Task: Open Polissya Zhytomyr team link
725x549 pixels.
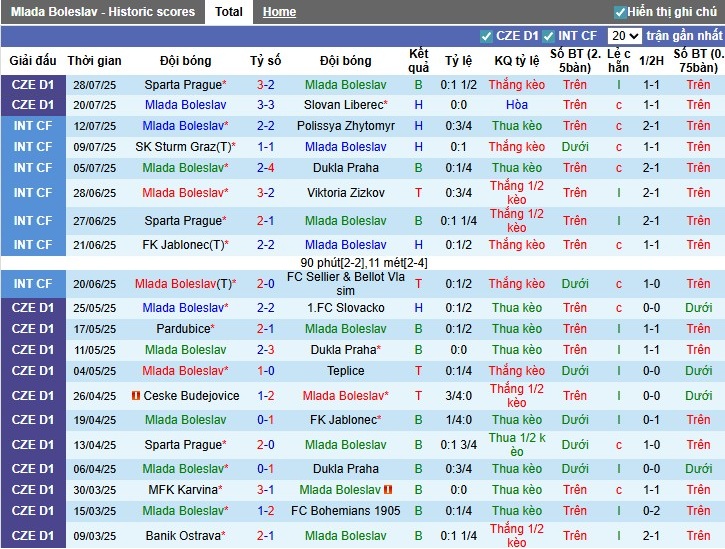Action: (x=346, y=126)
